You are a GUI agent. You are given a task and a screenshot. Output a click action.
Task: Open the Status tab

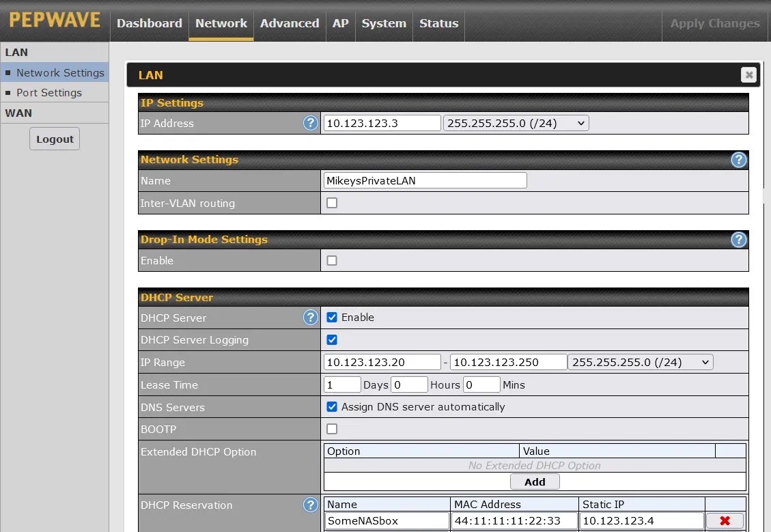[438, 23]
